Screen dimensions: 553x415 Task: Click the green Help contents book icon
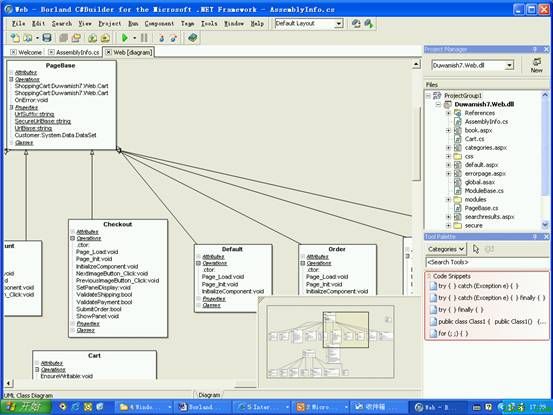(192, 38)
